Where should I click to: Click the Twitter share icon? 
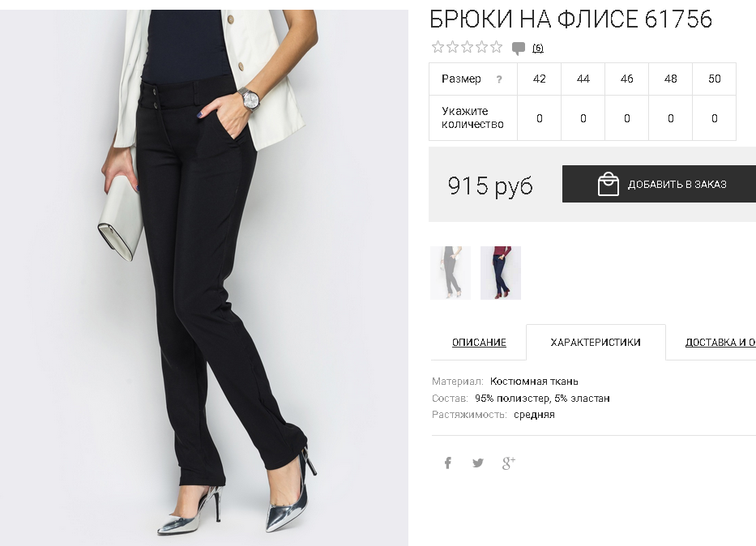tap(478, 463)
